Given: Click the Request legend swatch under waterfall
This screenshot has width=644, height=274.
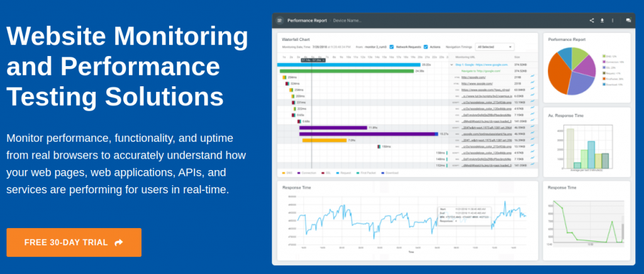Looking at the screenshot, I should click(x=338, y=173).
